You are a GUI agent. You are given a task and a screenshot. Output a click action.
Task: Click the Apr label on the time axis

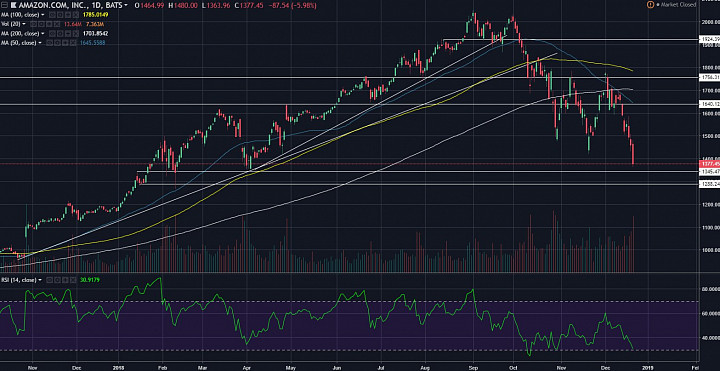pyautogui.click(x=247, y=367)
